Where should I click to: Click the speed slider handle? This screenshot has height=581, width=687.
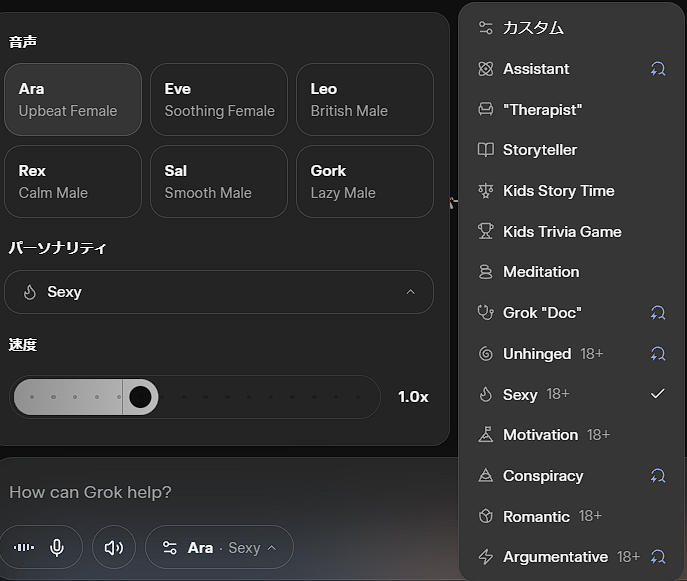point(141,397)
